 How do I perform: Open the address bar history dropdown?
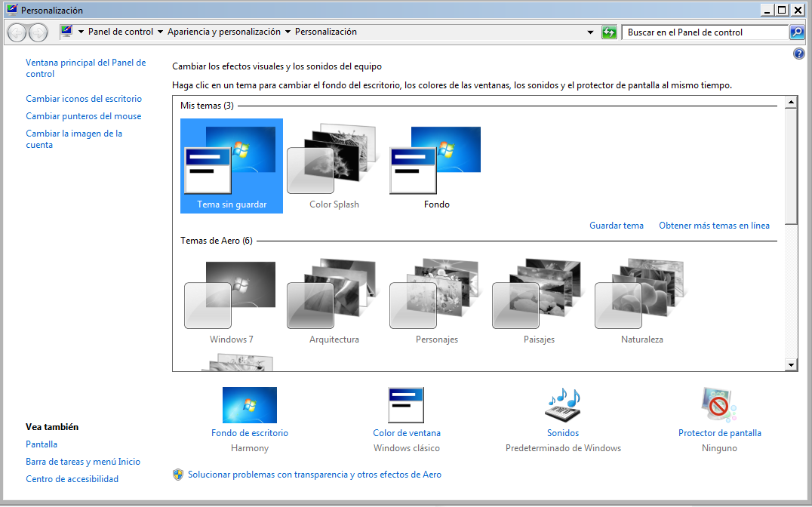tap(590, 32)
